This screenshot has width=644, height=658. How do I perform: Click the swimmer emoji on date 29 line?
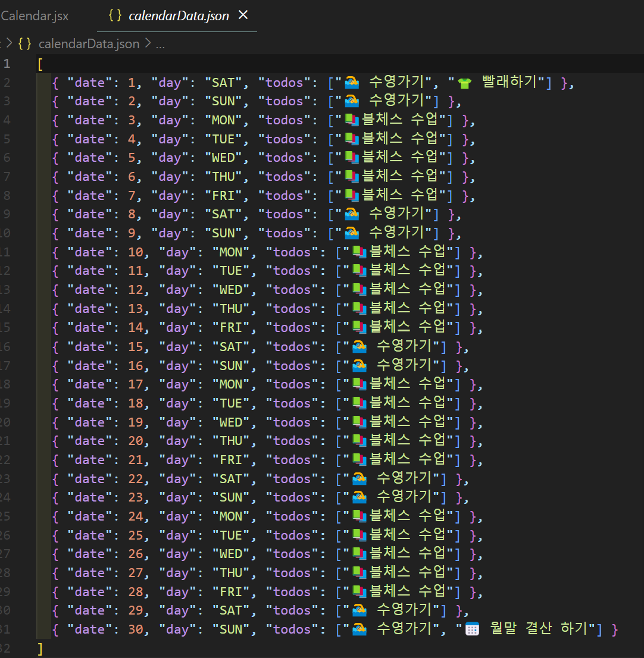359,610
